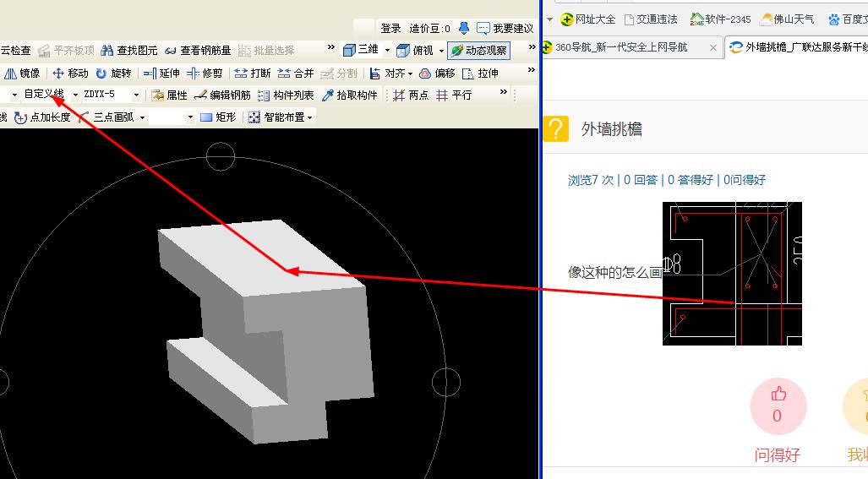The width and height of the screenshot is (868, 479).
Task: Select the 旋转 rotate tool
Action: (113, 73)
